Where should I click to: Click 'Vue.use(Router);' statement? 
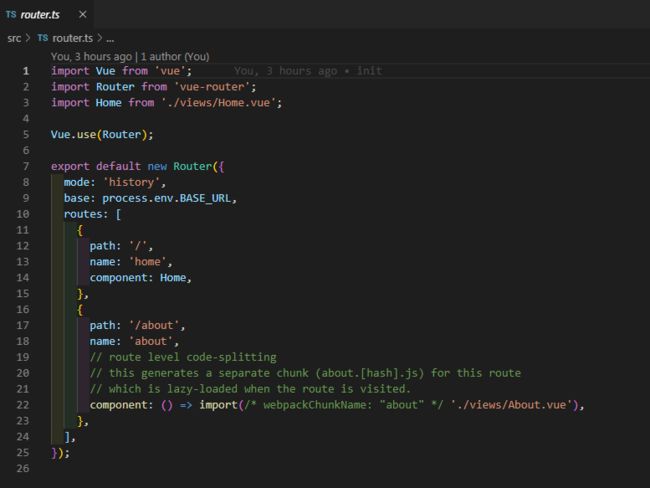pos(102,134)
